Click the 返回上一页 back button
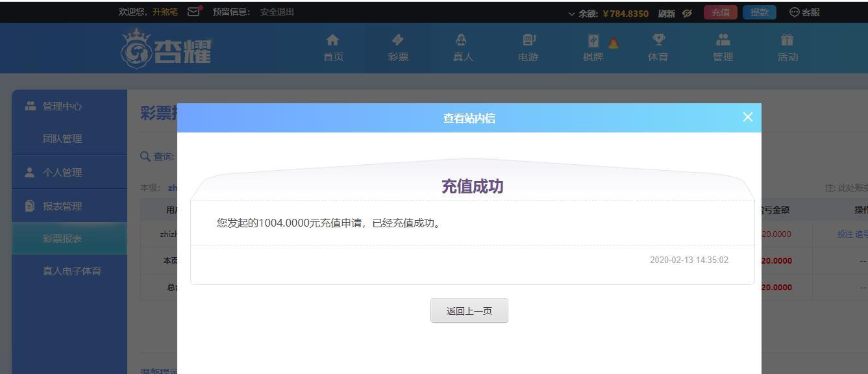 tap(469, 311)
